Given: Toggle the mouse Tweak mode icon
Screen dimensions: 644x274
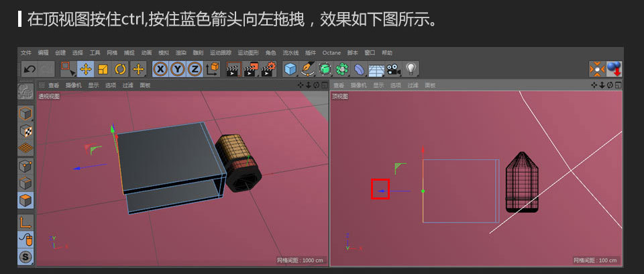Looking at the screenshot, I should coord(25,240).
